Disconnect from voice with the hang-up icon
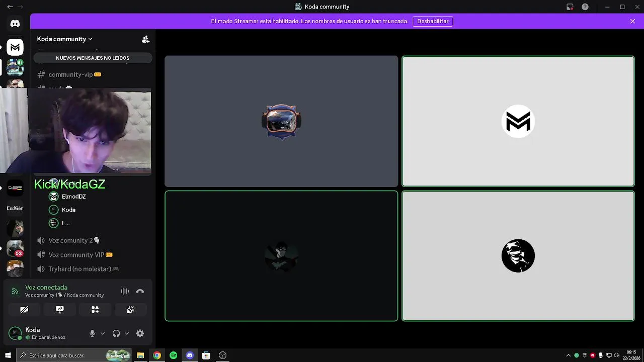644x362 pixels. [x=140, y=291]
